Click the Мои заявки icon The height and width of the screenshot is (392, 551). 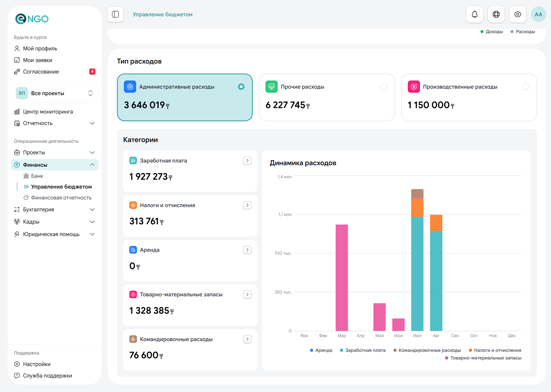17,60
